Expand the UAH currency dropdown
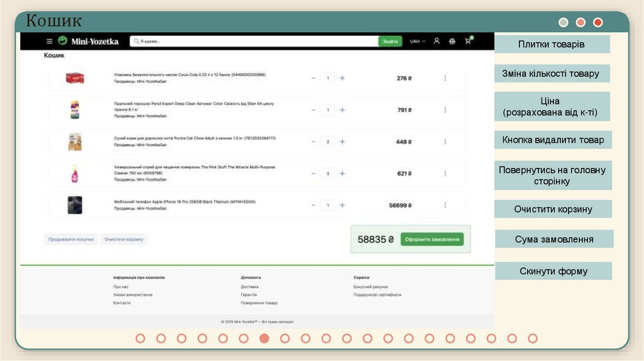 pyautogui.click(x=418, y=41)
